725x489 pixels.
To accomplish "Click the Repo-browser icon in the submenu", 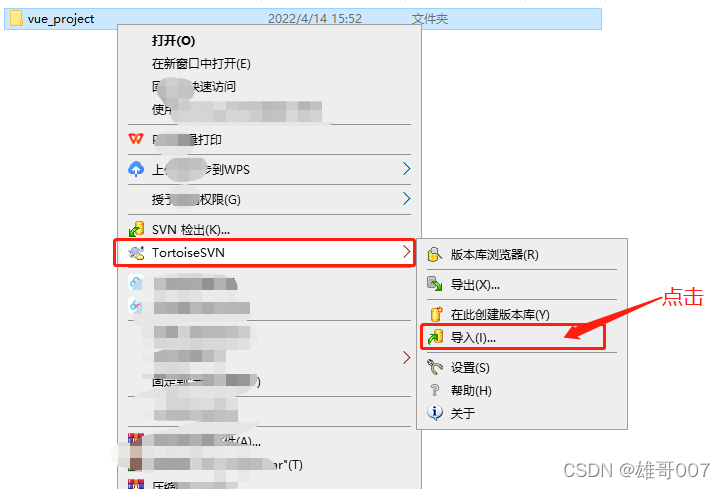I will (x=434, y=254).
